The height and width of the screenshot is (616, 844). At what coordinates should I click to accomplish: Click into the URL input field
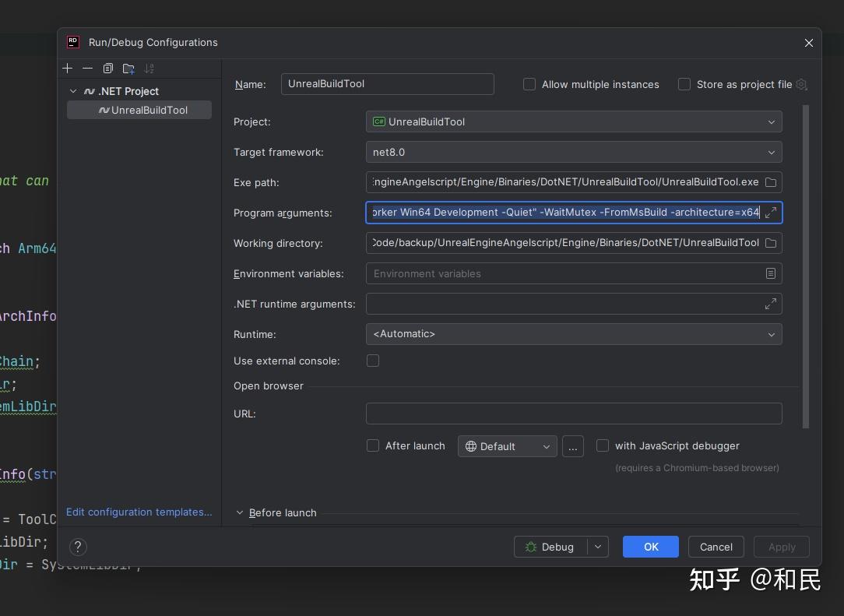point(574,414)
